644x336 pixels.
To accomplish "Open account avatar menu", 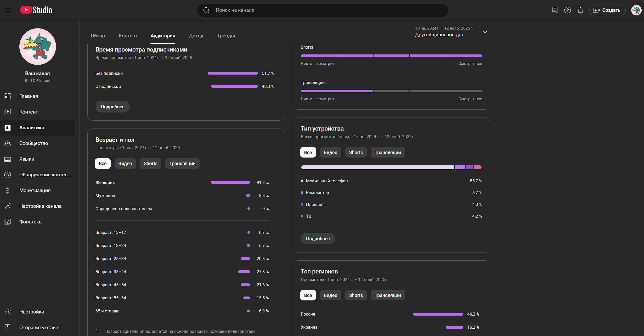I will 636,10.
